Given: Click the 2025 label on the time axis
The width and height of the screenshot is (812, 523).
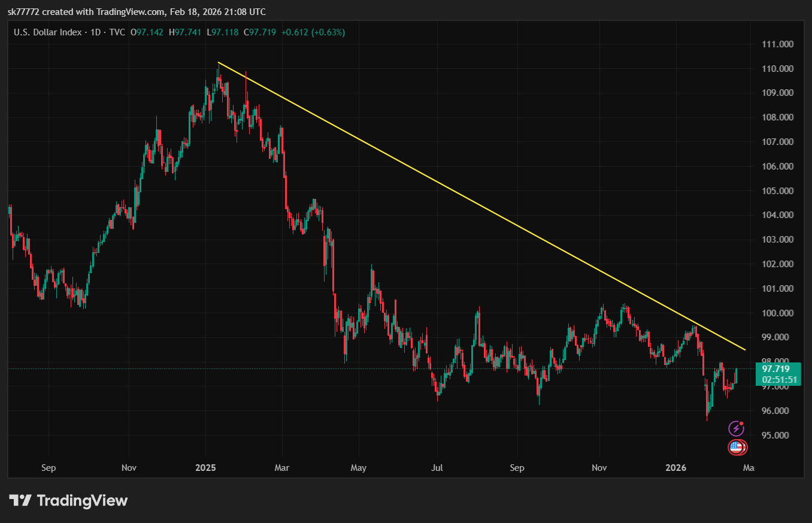Looking at the screenshot, I should (205, 467).
